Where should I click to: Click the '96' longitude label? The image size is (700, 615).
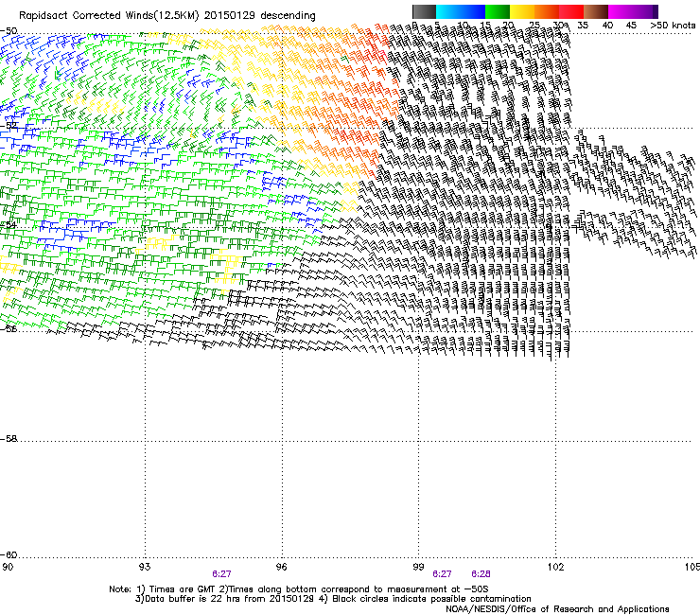(x=282, y=567)
